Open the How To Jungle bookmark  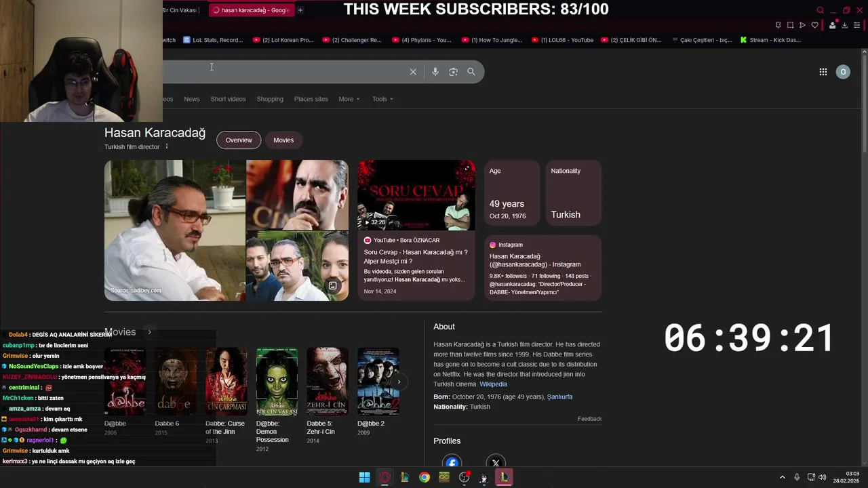pyautogui.click(x=492, y=40)
